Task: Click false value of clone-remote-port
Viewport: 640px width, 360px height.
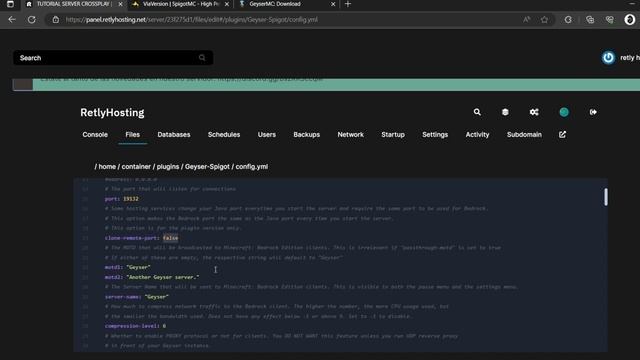Action: pos(171,238)
